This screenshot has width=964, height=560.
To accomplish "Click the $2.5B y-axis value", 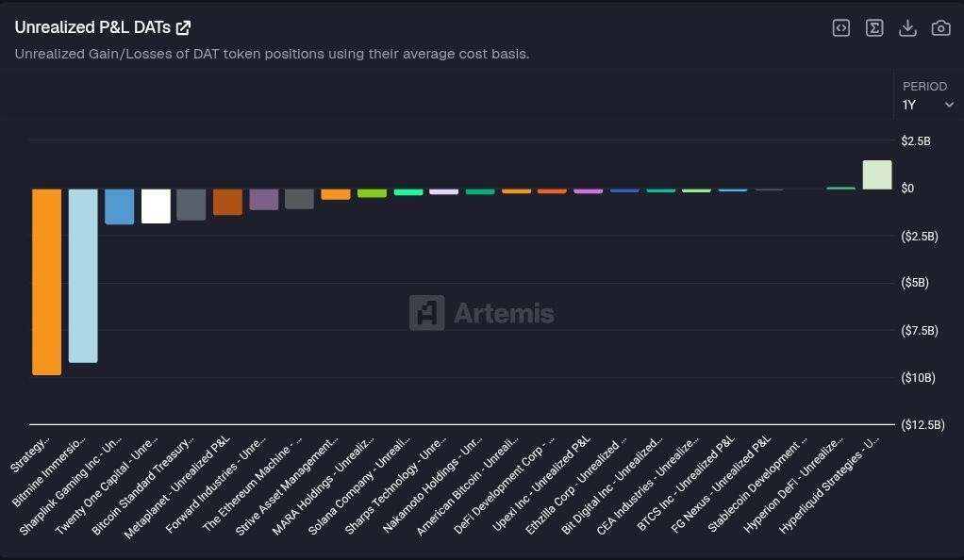I will tap(916, 140).
